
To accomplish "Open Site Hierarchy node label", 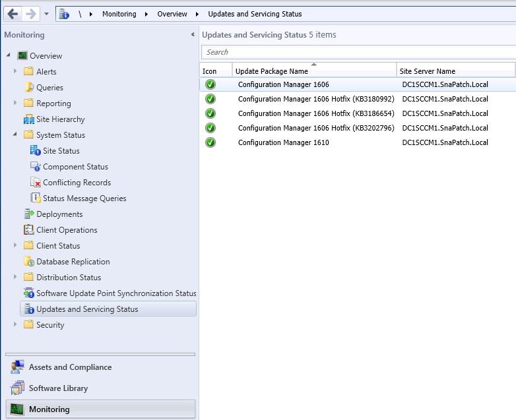I will coord(61,119).
